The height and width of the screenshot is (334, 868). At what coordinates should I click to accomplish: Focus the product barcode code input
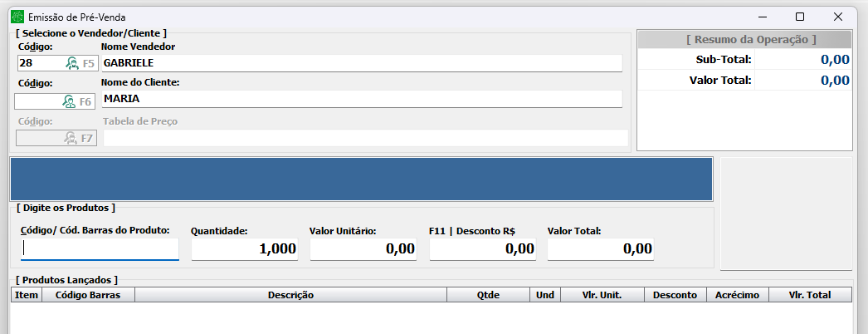coord(100,248)
